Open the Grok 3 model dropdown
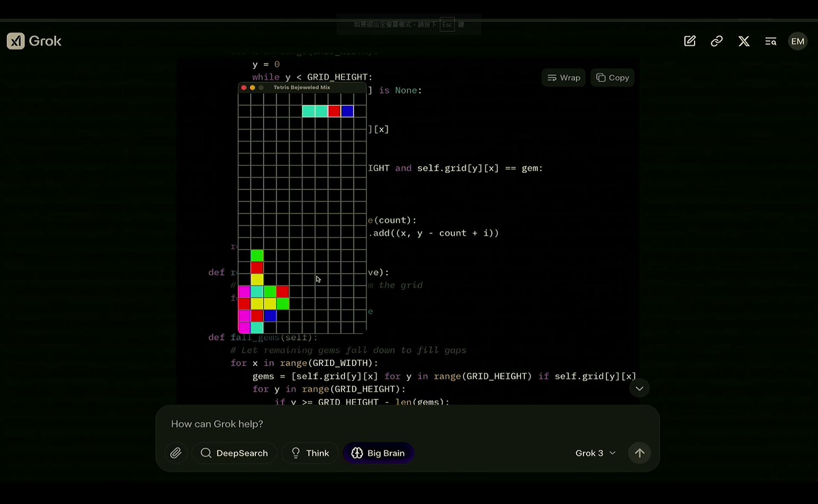The height and width of the screenshot is (504, 818). click(x=595, y=453)
